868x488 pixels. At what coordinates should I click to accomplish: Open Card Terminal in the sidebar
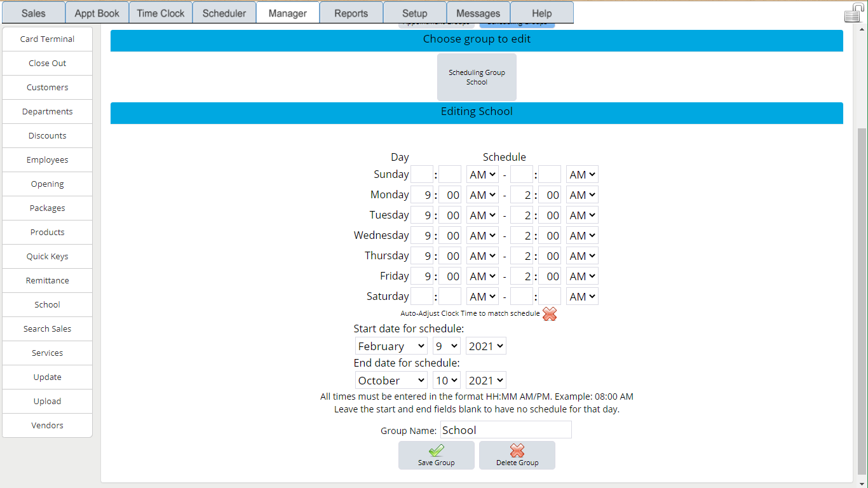pos(48,39)
